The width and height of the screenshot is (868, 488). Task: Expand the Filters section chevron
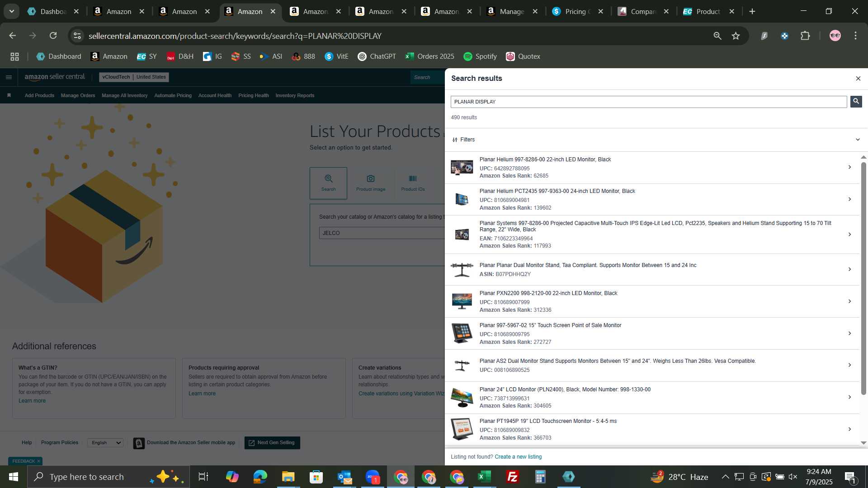coord(858,140)
